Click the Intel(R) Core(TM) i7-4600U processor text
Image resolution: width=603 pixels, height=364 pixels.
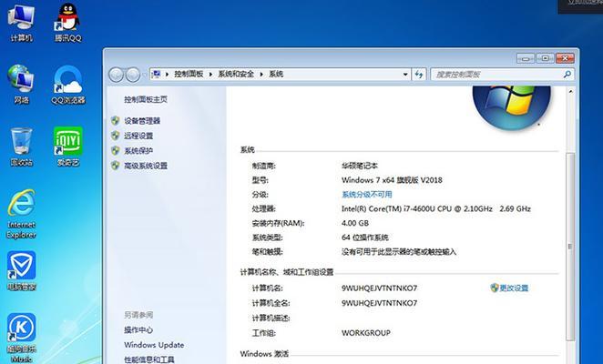click(436, 208)
